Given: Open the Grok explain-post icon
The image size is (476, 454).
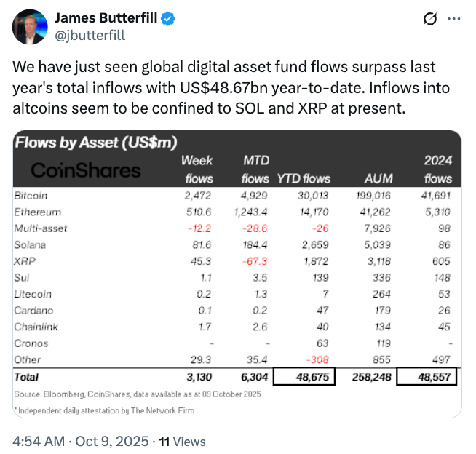Looking at the screenshot, I should click(x=429, y=18).
